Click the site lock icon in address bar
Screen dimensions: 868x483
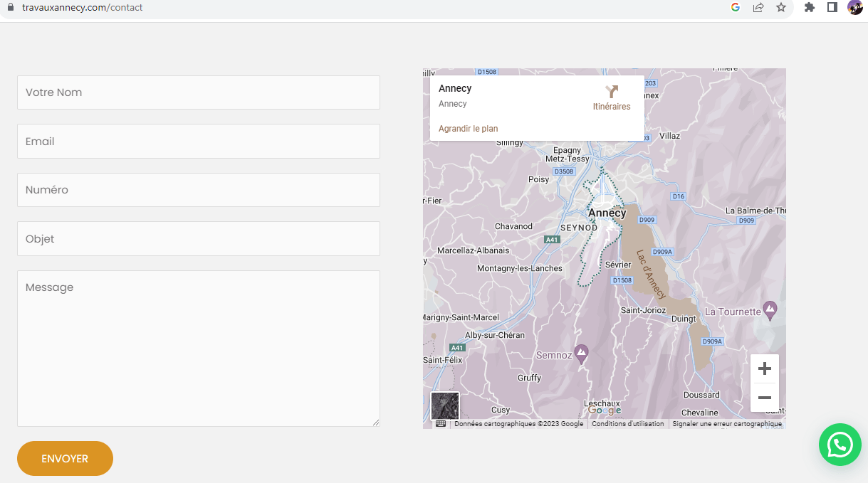[10, 7]
